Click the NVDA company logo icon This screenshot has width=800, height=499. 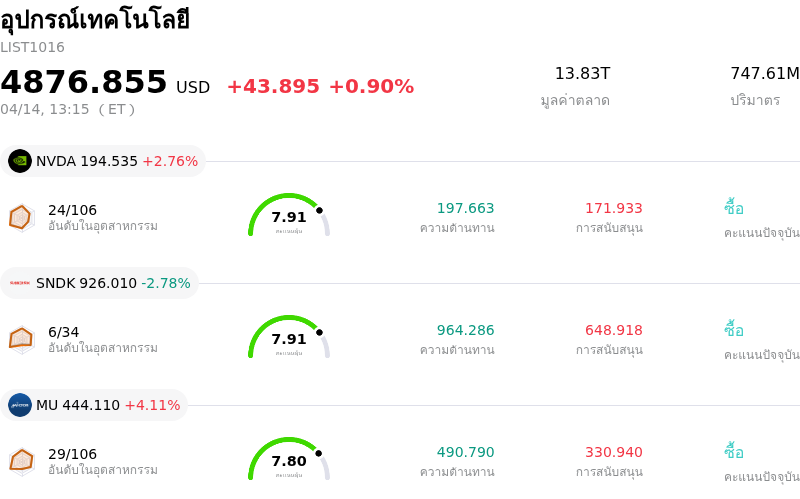click(20, 161)
